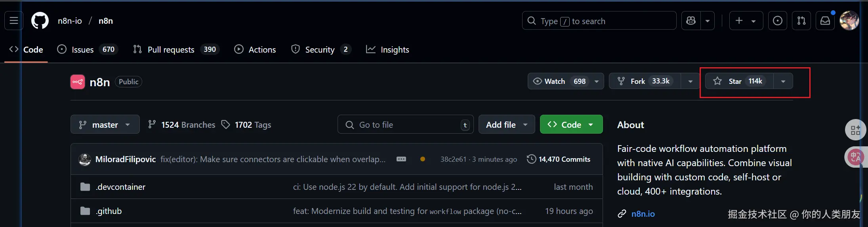This screenshot has width=868, height=227.
Task: Click the green Code button
Action: coord(571,125)
